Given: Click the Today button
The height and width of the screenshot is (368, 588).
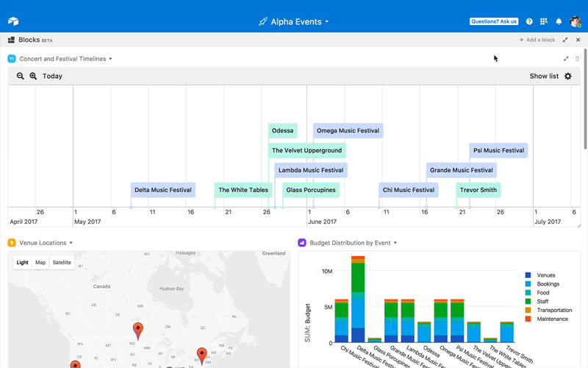Looking at the screenshot, I should tap(52, 76).
